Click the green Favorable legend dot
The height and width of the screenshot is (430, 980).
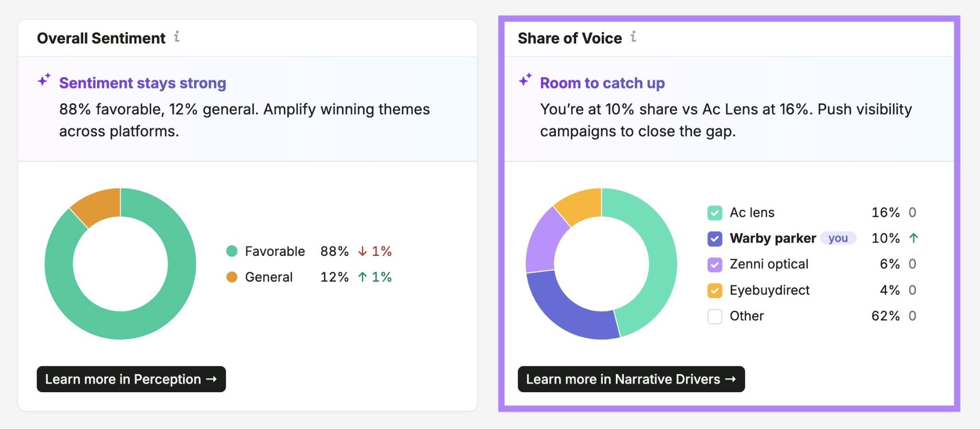pos(232,251)
